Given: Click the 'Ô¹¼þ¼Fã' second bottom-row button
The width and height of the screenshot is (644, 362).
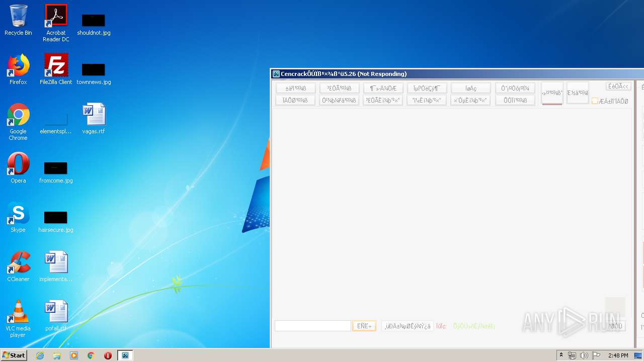Looking at the screenshot, I should point(339,100).
